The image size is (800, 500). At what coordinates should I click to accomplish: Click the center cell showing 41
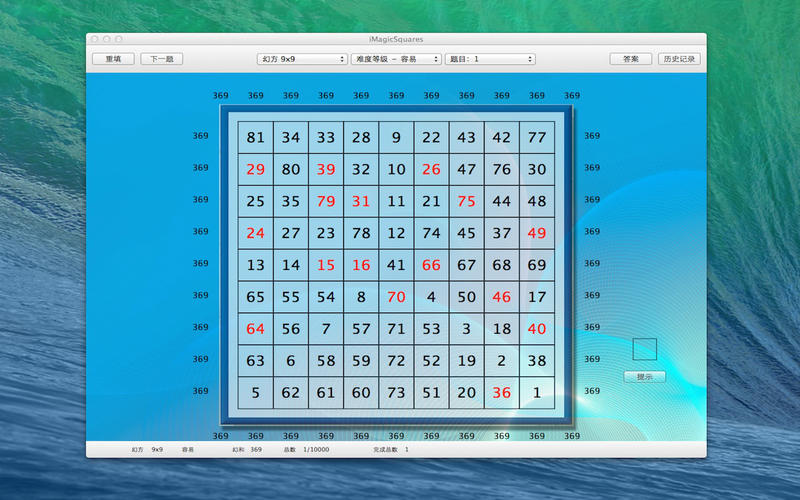(x=396, y=265)
